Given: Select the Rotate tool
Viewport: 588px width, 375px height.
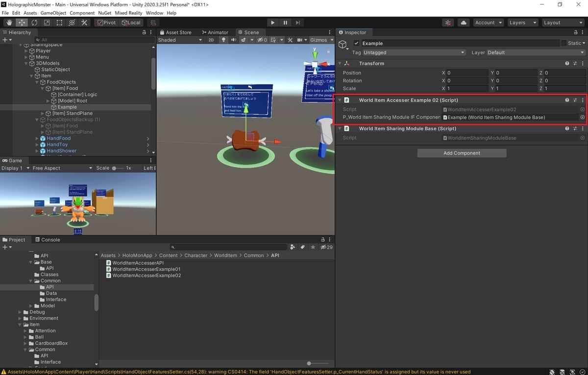Looking at the screenshot, I should pyautogui.click(x=34, y=23).
